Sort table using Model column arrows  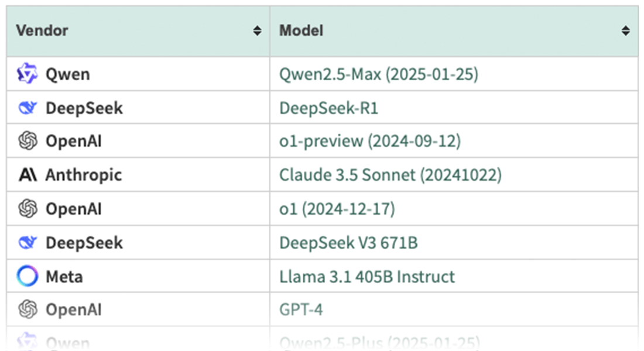coord(626,31)
